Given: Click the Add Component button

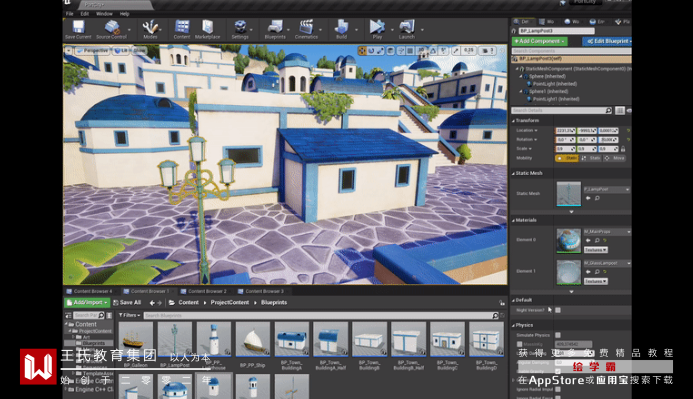Looking at the screenshot, I should coord(540,41).
